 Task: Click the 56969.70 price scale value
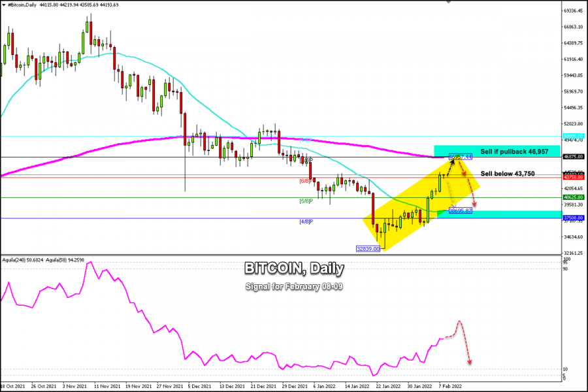(574, 91)
